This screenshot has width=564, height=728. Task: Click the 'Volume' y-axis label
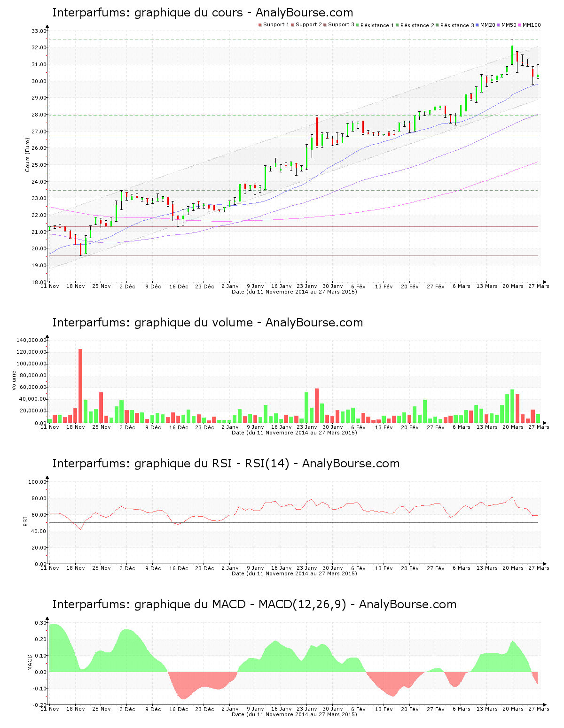pyautogui.click(x=14, y=380)
